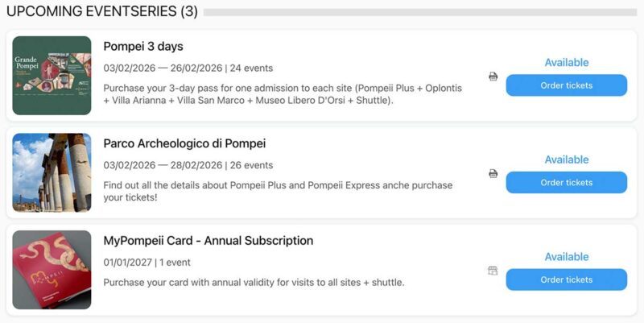
Task: Open the Grande Pompei green thumbnail
Action: (52, 76)
